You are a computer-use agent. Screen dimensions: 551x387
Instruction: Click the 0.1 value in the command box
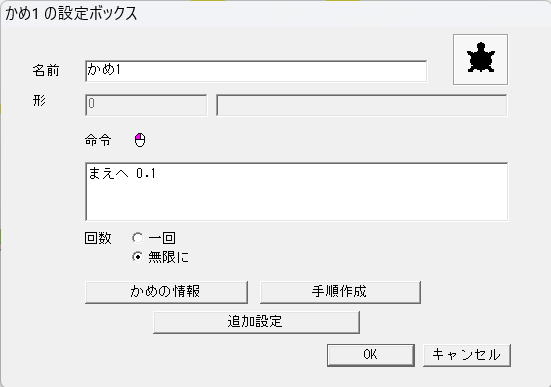(x=146, y=173)
